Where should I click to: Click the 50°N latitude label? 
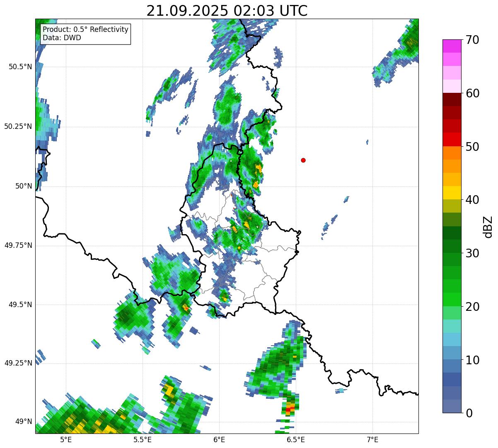click(24, 186)
